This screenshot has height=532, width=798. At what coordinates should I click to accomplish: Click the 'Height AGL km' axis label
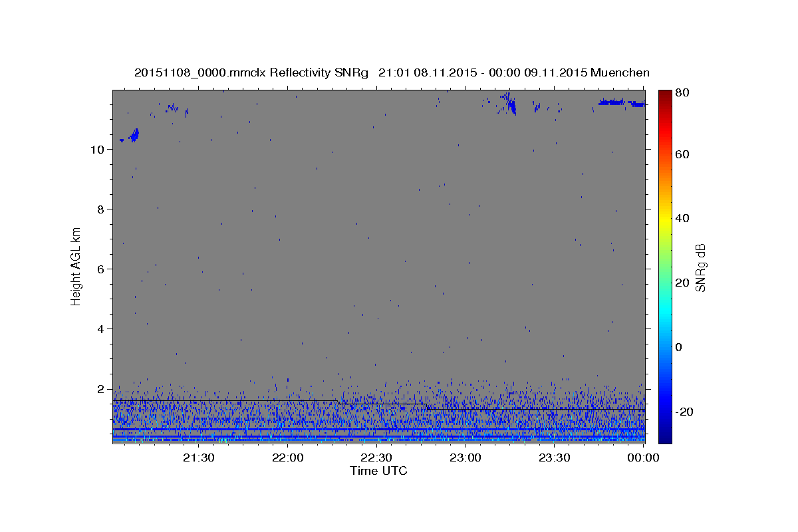click(76, 266)
